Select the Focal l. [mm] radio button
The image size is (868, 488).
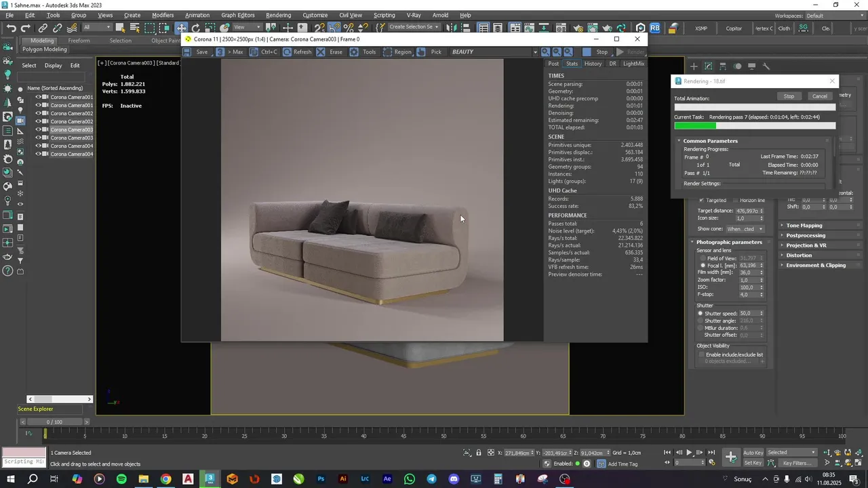click(x=703, y=266)
